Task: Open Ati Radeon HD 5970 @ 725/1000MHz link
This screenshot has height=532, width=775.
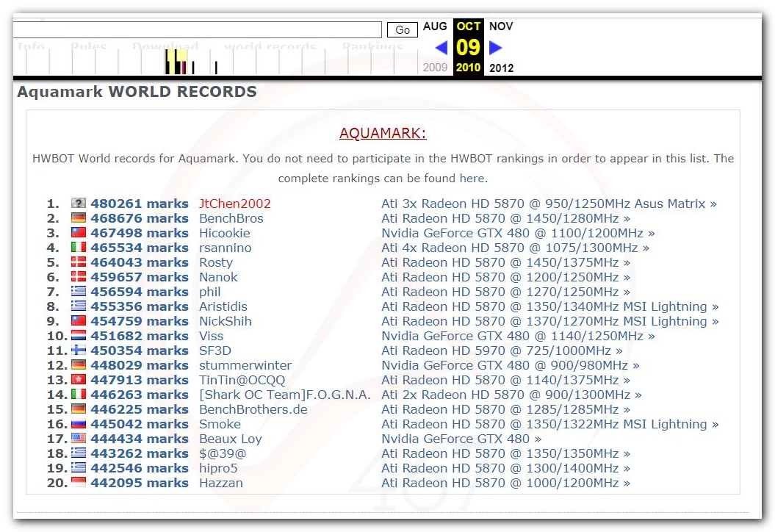Action: click(502, 351)
